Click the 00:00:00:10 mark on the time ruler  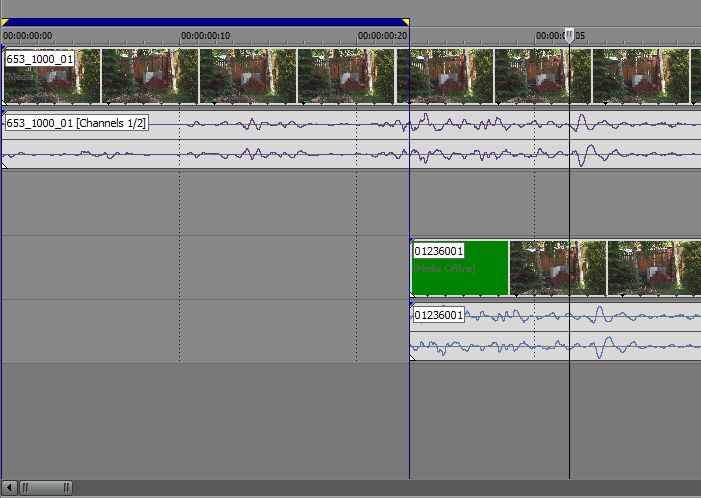pos(205,36)
